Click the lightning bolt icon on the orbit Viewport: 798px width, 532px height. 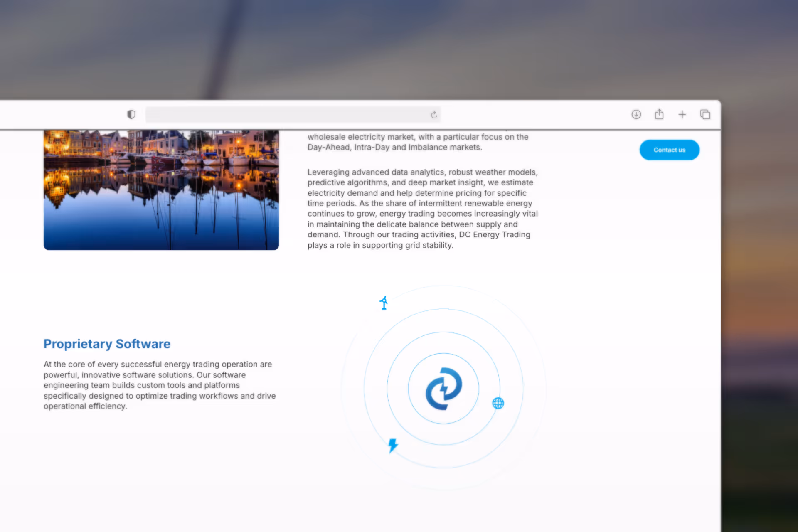click(x=393, y=446)
